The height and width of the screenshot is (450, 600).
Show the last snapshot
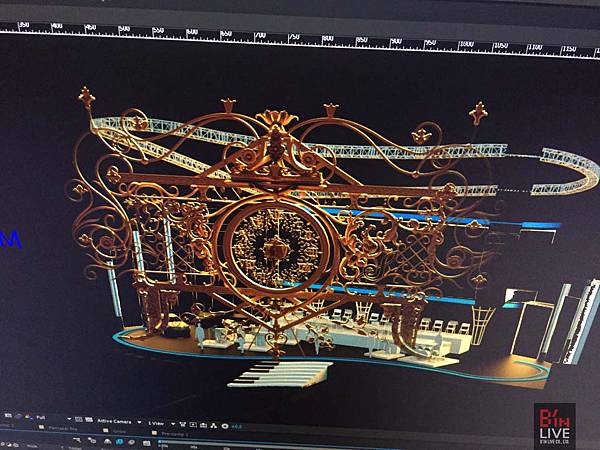19,416
